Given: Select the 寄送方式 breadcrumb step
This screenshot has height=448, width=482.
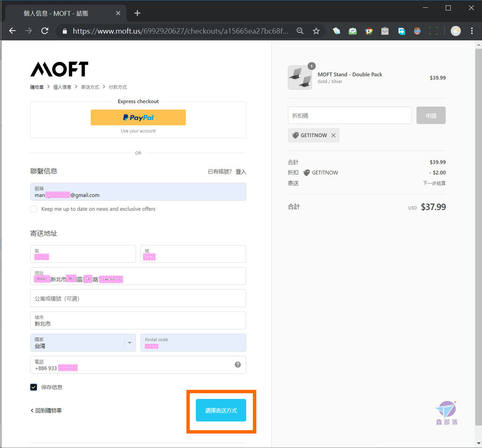Looking at the screenshot, I should click(90, 87).
